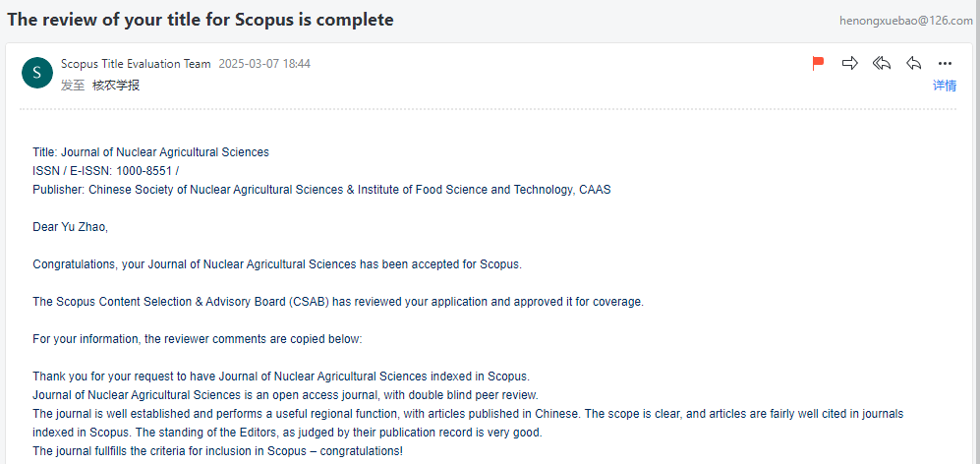Viewport: 980px width, 464px height.
Task: Click the 2025-03-07 18:44 timestamp
Action: [x=264, y=64]
